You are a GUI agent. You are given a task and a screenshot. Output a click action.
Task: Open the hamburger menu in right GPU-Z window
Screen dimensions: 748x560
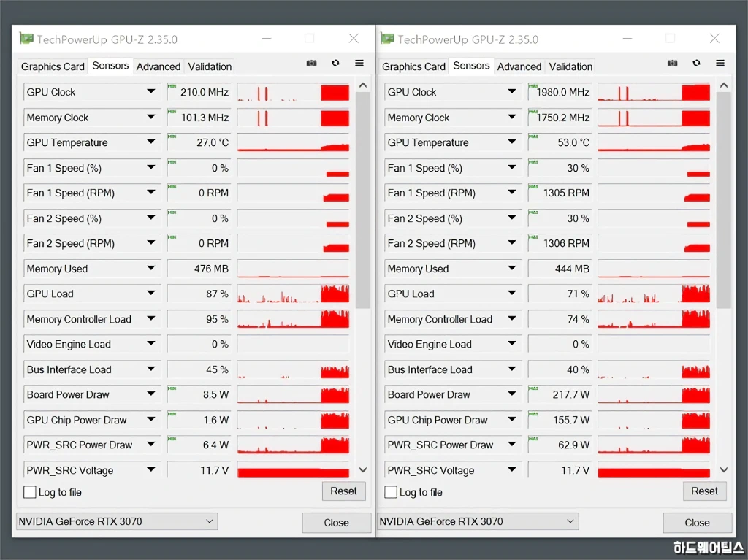pos(720,63)
